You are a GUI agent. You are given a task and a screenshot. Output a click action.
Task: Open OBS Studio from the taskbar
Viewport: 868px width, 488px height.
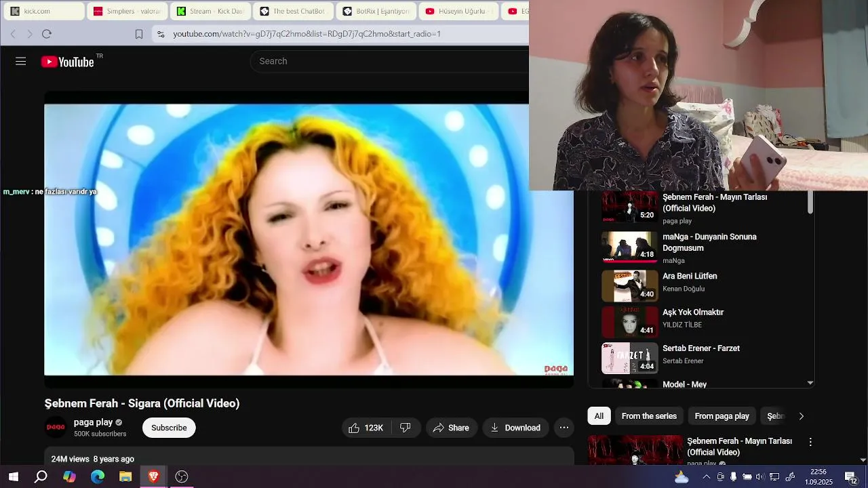tap(181, 476)
